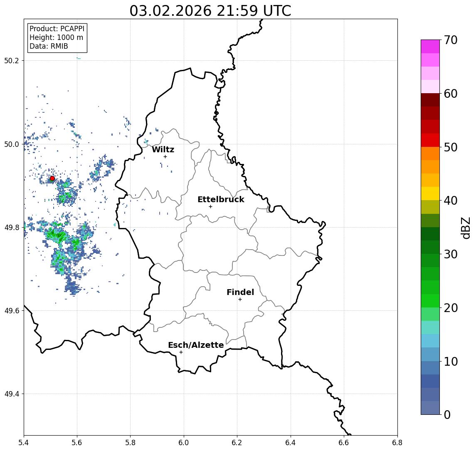The width and height of the screenshot is (476, 451).
Task: Click the colorbar tick label 40
Action: point(451,201)
